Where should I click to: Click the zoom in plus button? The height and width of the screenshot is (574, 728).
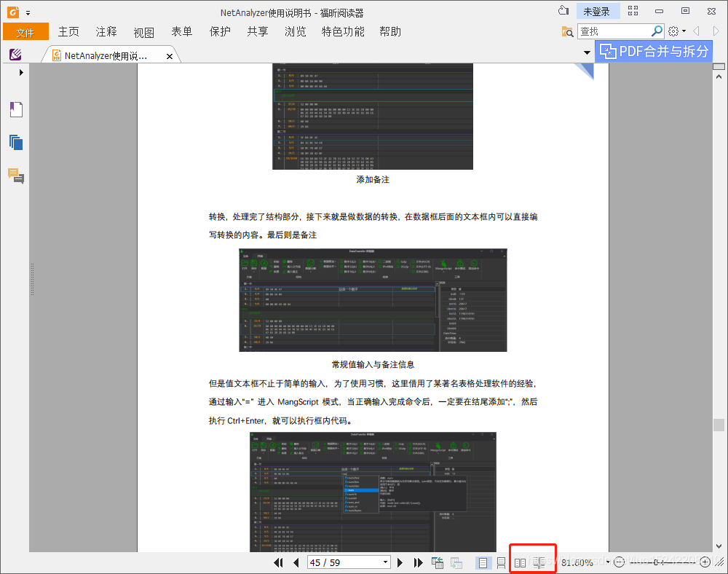705,562
